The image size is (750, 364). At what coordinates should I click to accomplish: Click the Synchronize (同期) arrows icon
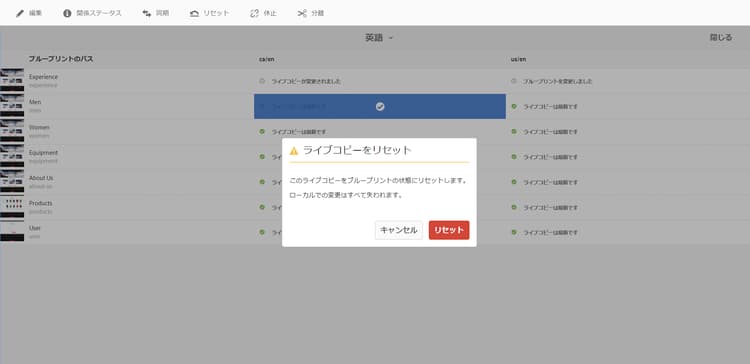point(147,13)
